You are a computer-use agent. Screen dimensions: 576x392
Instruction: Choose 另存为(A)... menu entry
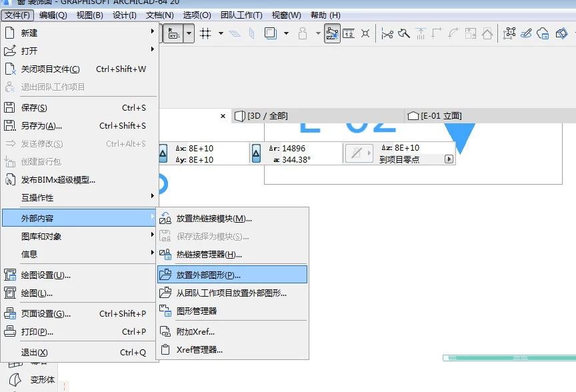[80, 125]
